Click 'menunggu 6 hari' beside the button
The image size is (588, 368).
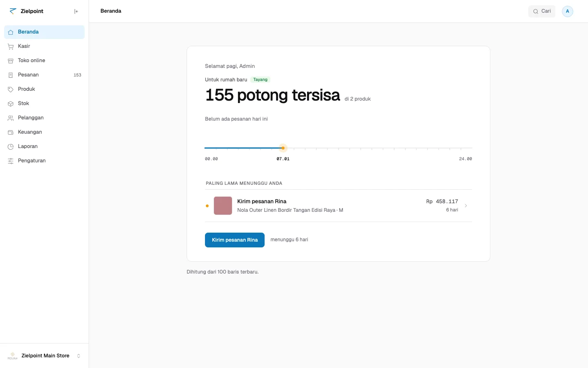(x=289, y=240)
